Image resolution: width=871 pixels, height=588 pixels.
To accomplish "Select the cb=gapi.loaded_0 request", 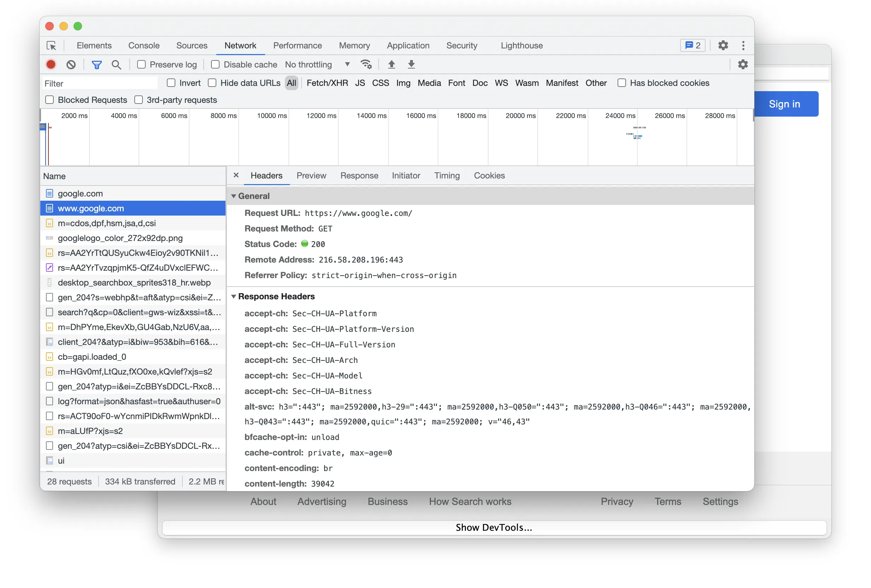I will [x=133, y=357].
